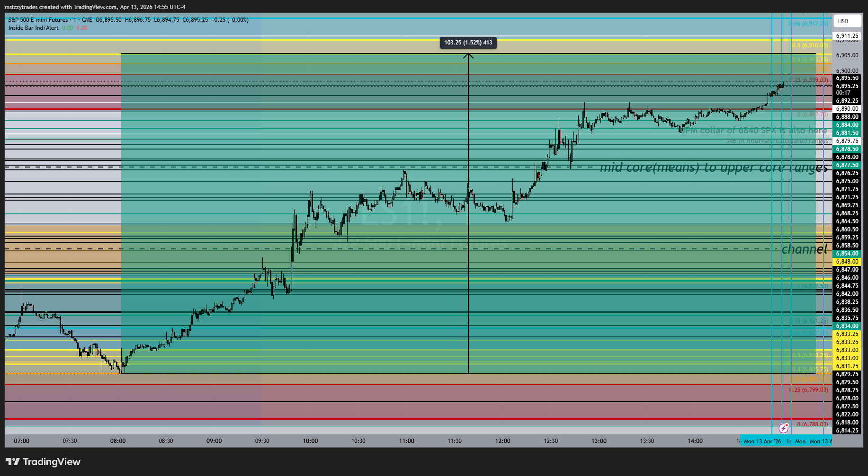Click the 07:00 time axis label
868x476 pixels.
click(22, 441)
